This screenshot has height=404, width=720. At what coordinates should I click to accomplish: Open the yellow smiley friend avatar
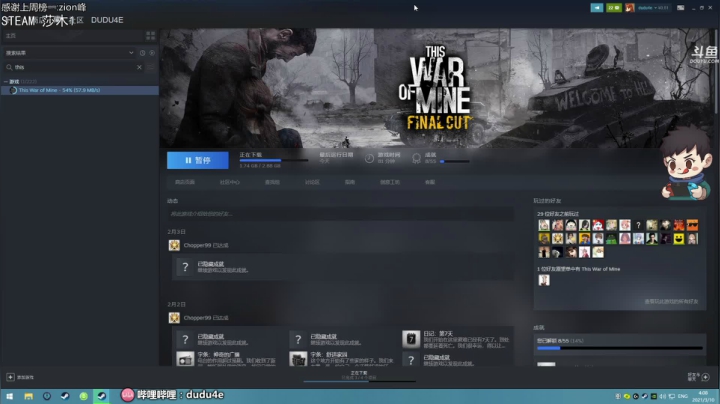[679, 239]
